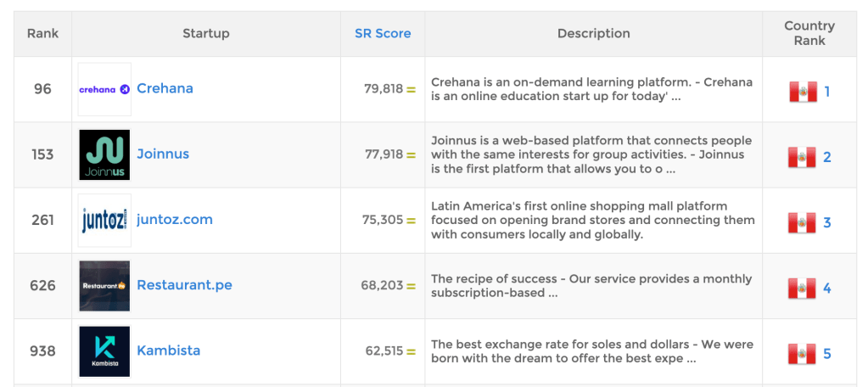The width and height of the screenshot is (868, 387).
Task: Click the equals trend icon beside 79,818
Action: pos(412,89)
